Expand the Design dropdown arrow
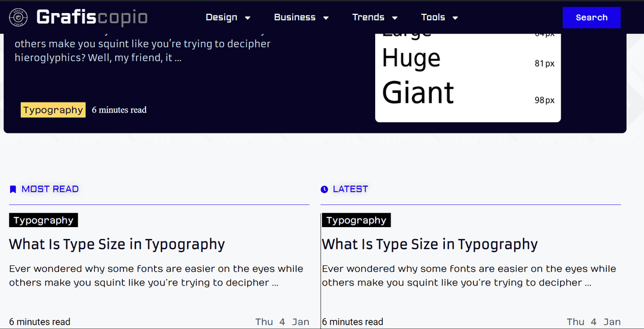Image resolution: width=644 pixels, height=329 pixels. [247, 18]
